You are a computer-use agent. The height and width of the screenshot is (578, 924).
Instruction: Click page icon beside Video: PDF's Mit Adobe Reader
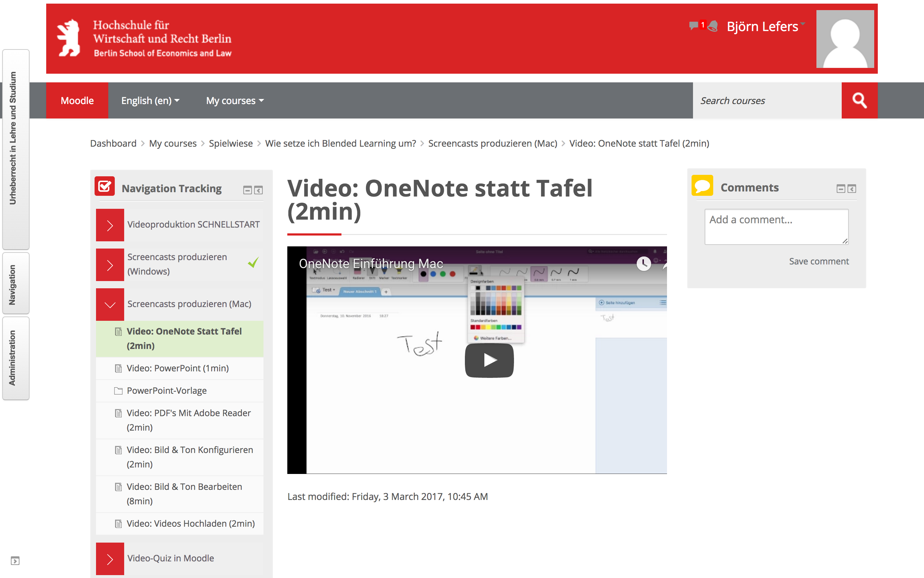pyautogui.click(x=118, y=413)
